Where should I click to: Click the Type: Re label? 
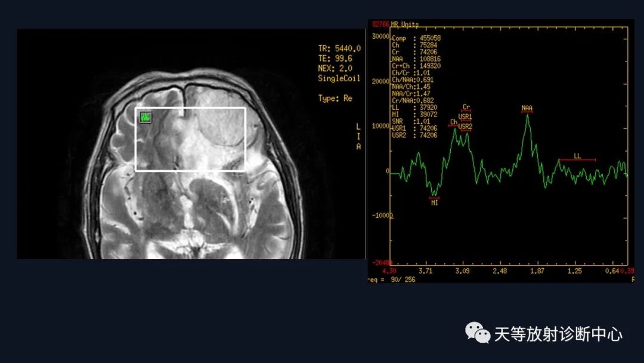point(335,99)
